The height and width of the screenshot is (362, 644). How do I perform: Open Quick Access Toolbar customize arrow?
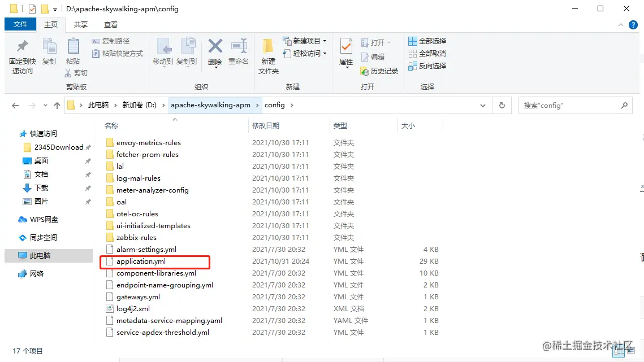point(55,9)
